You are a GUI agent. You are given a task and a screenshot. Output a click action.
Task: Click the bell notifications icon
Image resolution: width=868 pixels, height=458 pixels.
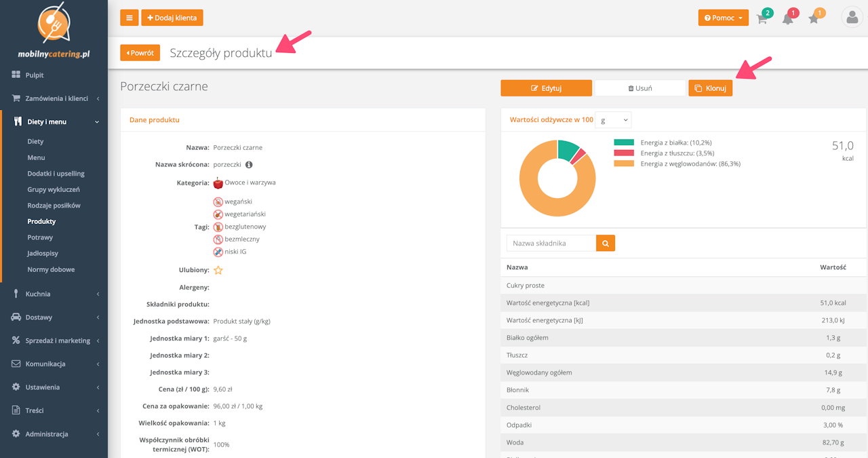[x=787, y=19]
